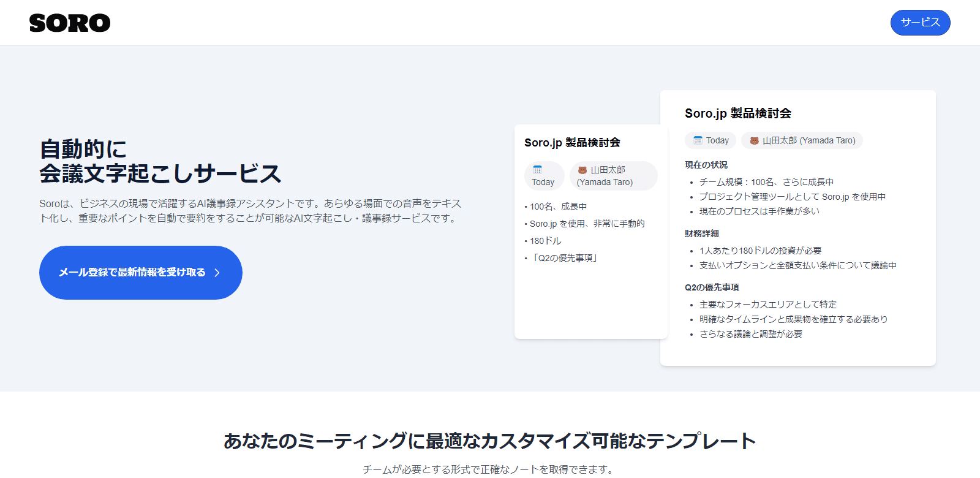Open the サービス button in header
Viewport: 980px width, 478px height.
pyautogui.click(x=920, y=23)
